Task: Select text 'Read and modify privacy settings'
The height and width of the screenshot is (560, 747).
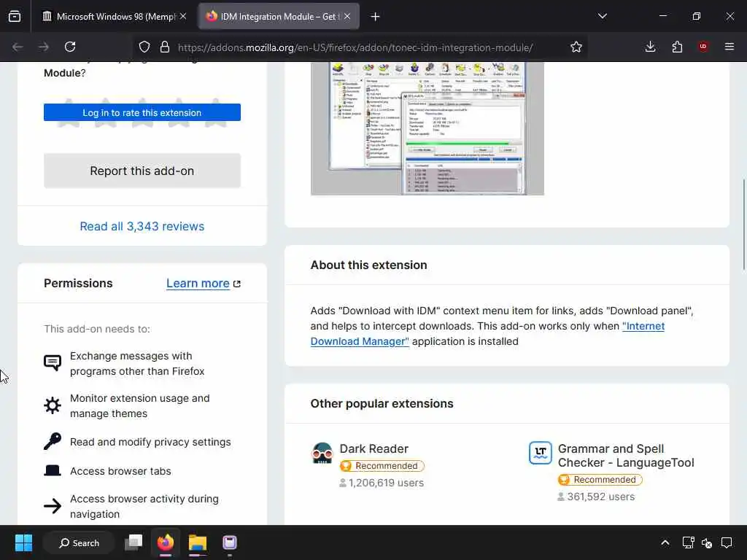Action: [150, 442]
